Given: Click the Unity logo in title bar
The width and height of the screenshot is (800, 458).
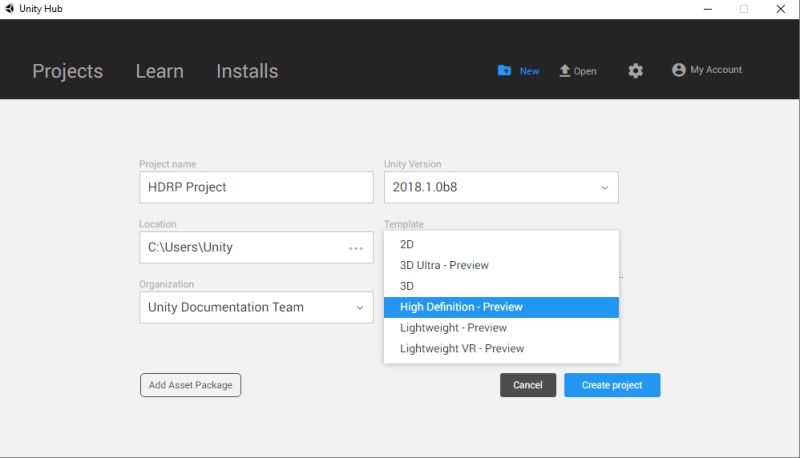Looking at the screenshot, I should (9, 9).
